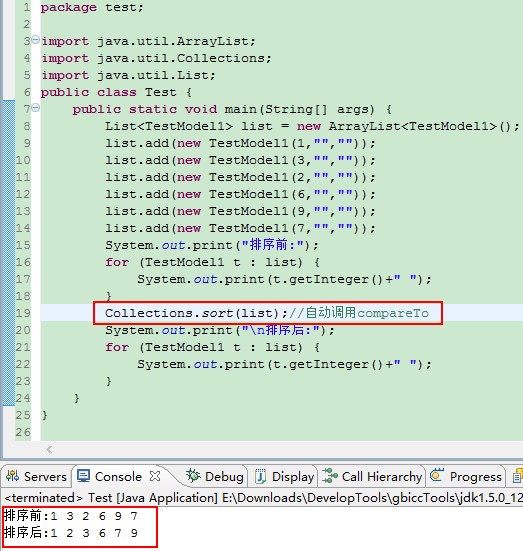
Task: Collapse the main method fold marker on line 7
Action: (x=35, y=108)
